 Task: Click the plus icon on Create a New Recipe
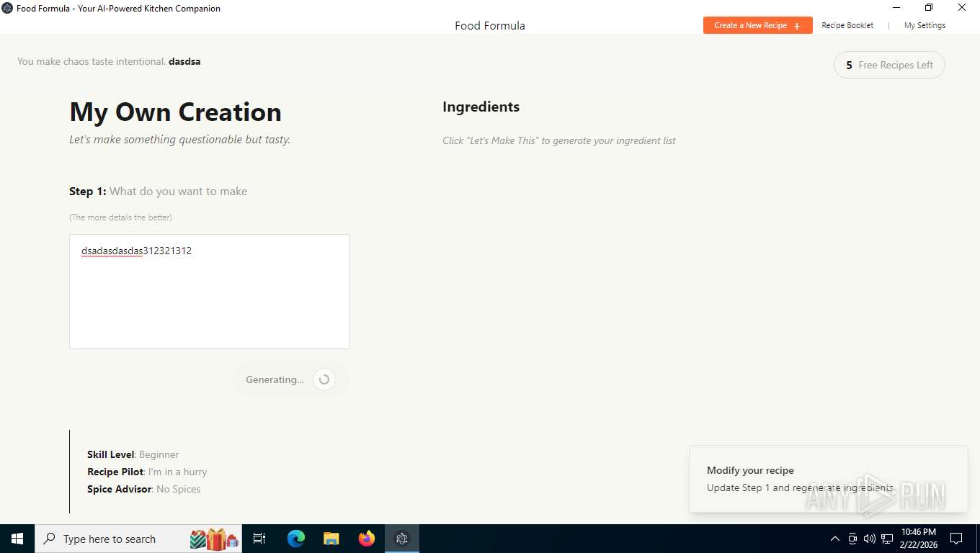pyautogui.click(x=797, y=26)
